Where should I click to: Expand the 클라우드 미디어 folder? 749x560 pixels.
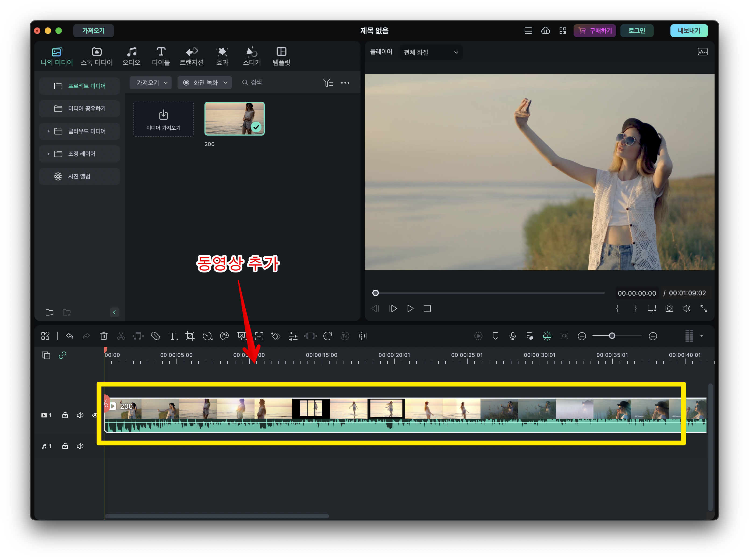(x=48, y=131)
